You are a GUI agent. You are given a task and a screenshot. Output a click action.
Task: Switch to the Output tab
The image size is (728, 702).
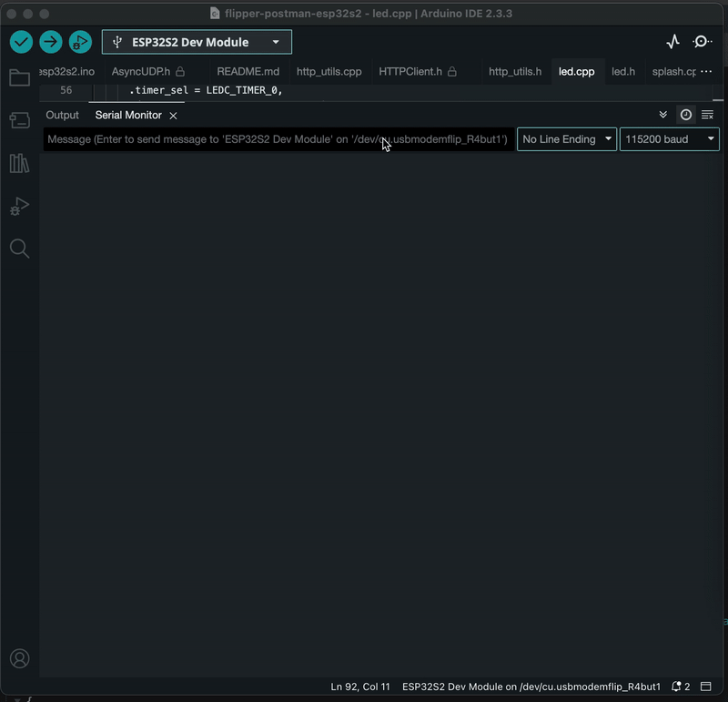tap(62, 116)
